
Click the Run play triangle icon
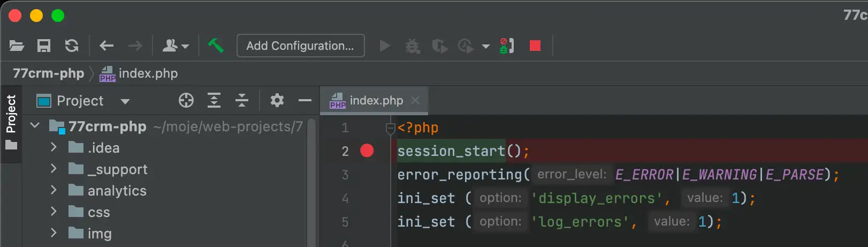pos(385,46)
